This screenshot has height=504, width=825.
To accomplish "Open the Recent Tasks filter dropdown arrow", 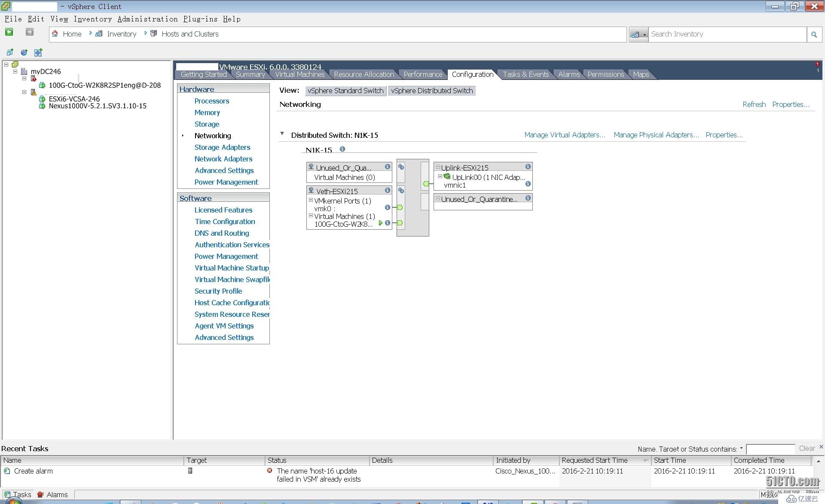I will [x=741, y=448].
